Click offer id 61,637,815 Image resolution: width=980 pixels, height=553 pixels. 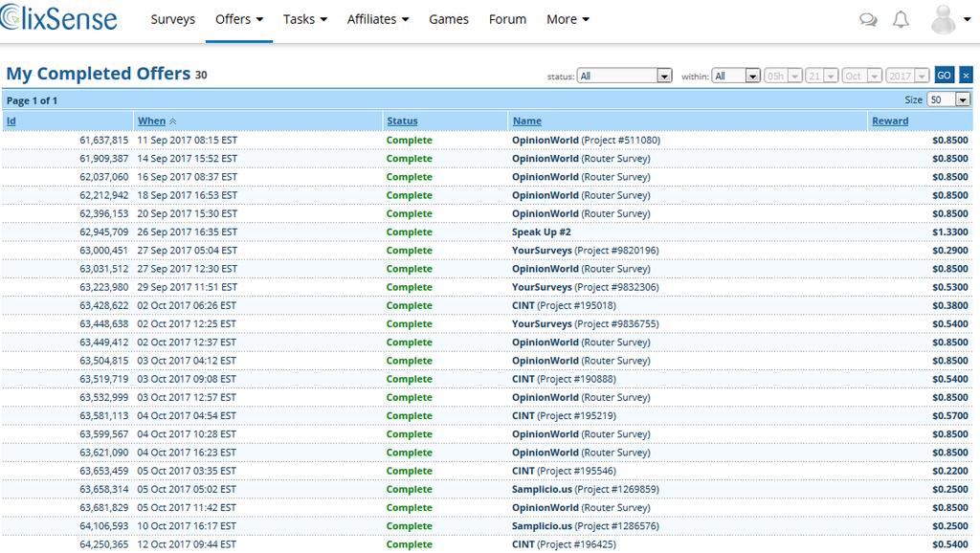click(x=103, y=141)
